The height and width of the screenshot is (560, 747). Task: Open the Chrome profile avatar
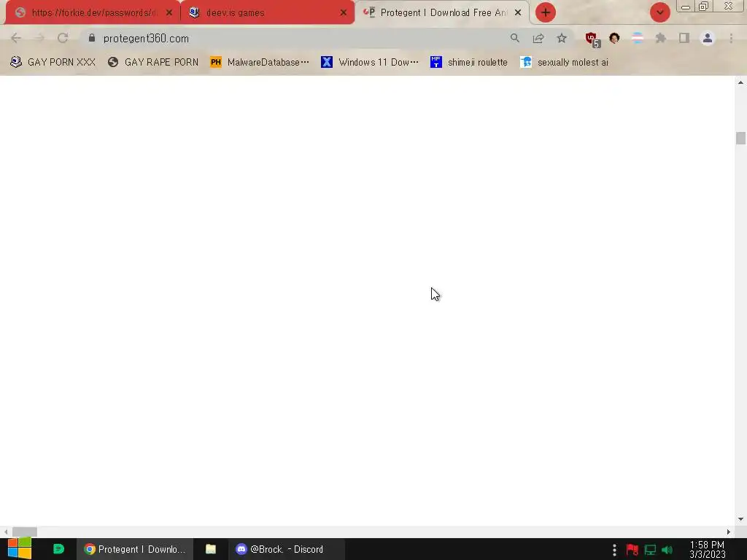[x=708, y=38]
